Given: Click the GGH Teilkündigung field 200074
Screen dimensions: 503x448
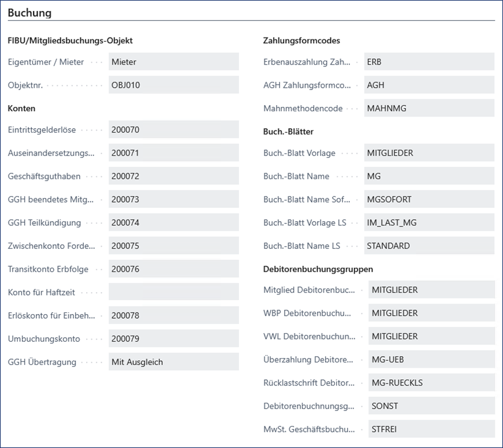Looking at the screenshot, I should [173, 222].
